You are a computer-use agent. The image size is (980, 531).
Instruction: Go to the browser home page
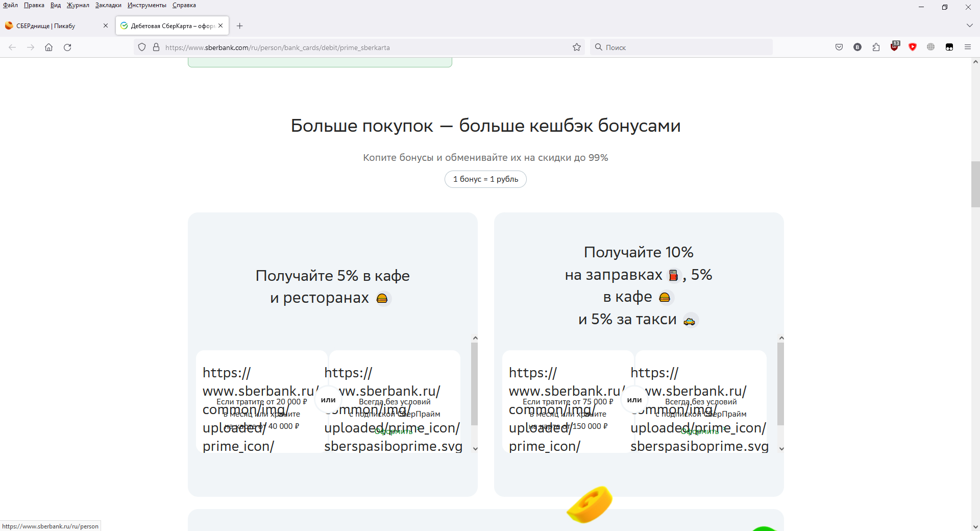point(49,47)
